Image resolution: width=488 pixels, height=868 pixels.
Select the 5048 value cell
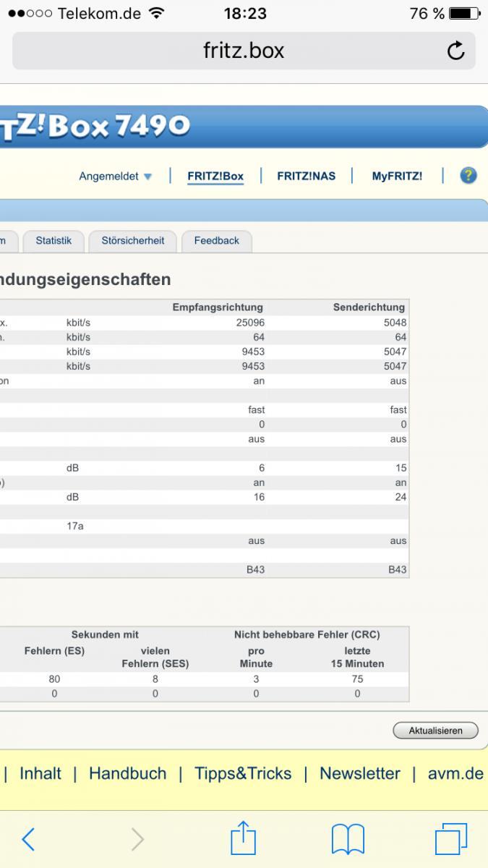(x=395, y=323)
